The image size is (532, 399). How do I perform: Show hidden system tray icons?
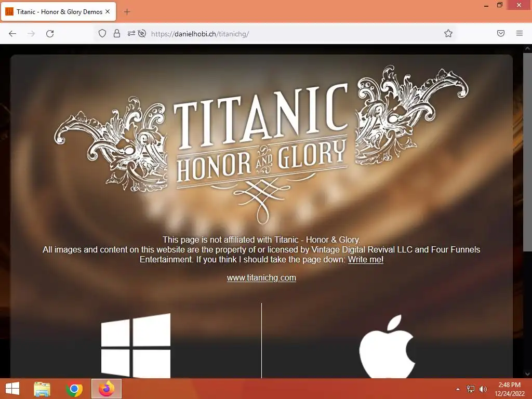coord(458,389)
